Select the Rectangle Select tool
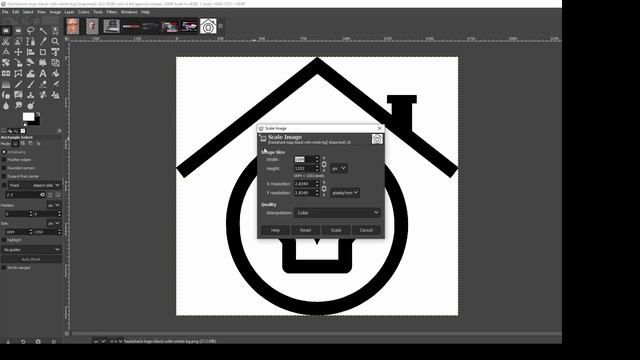Image resolution: width=640 pixels, height=360 pixels. (6, 31)
